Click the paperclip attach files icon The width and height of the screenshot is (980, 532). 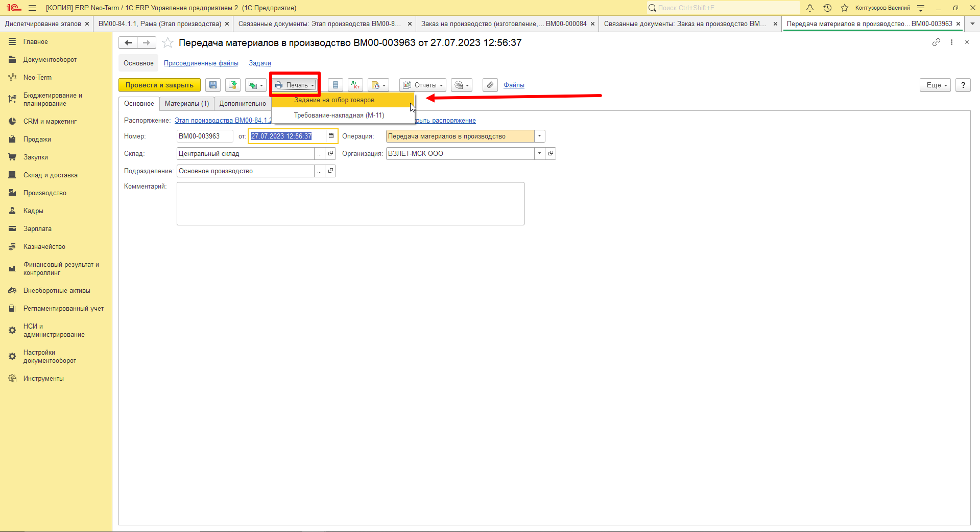(490, 85)
